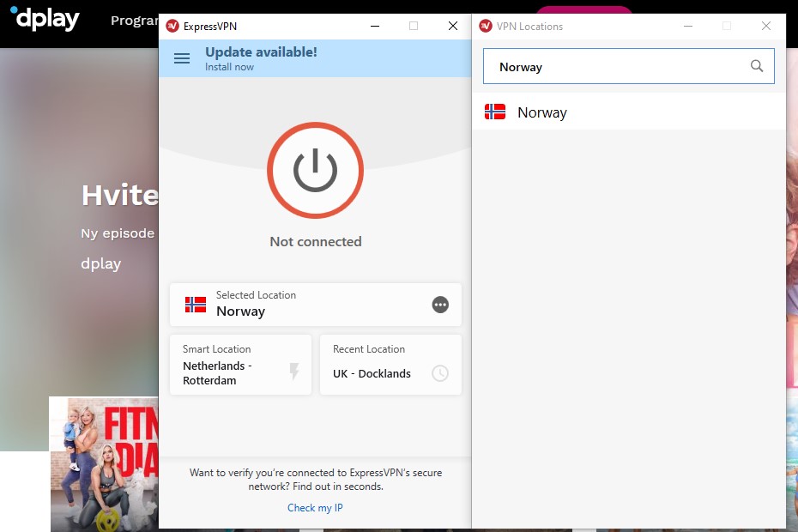Click the Norway flag in search results
This screenshot has width=798, height=532.
point(495,112)
